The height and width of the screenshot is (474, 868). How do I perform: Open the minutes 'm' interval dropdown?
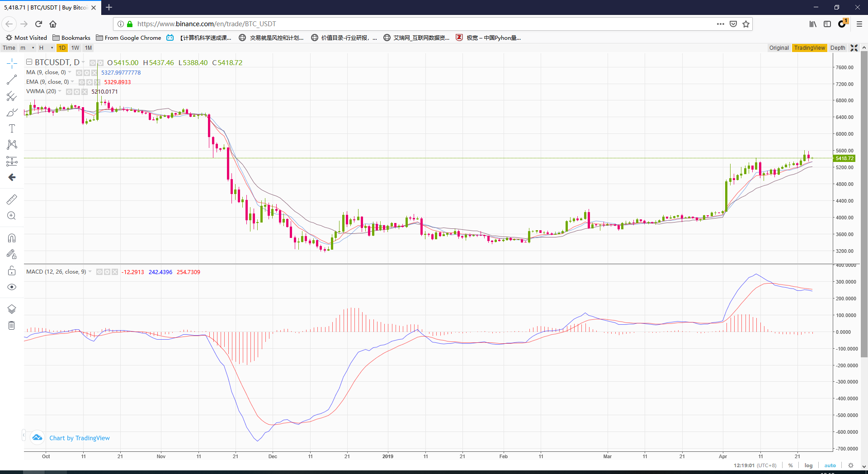click(27, 48)
